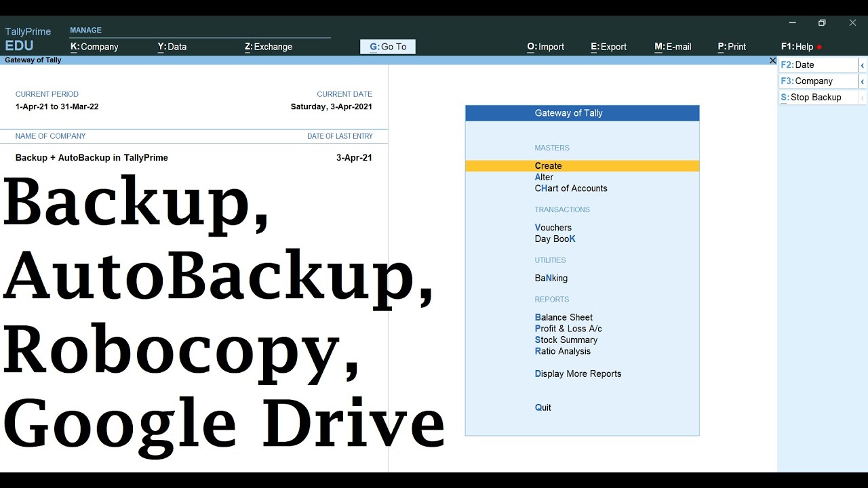
Task: Open the Z: Exchange menu
Action: point(269,47)
